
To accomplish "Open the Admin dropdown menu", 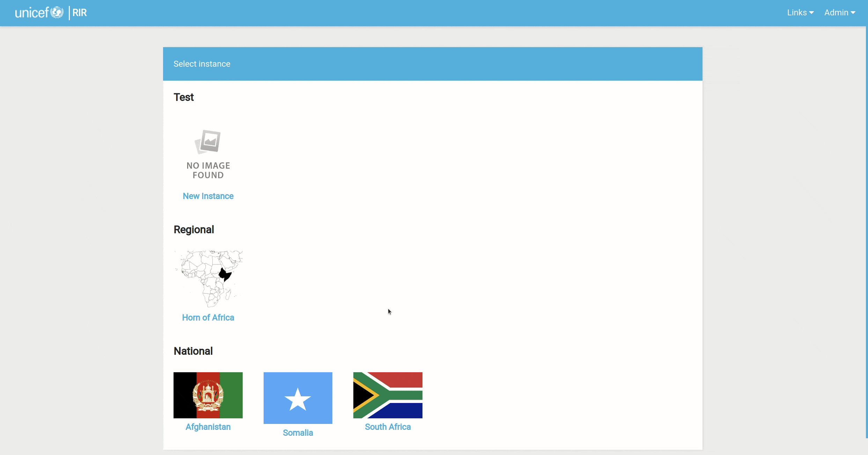I will (839, 13).
